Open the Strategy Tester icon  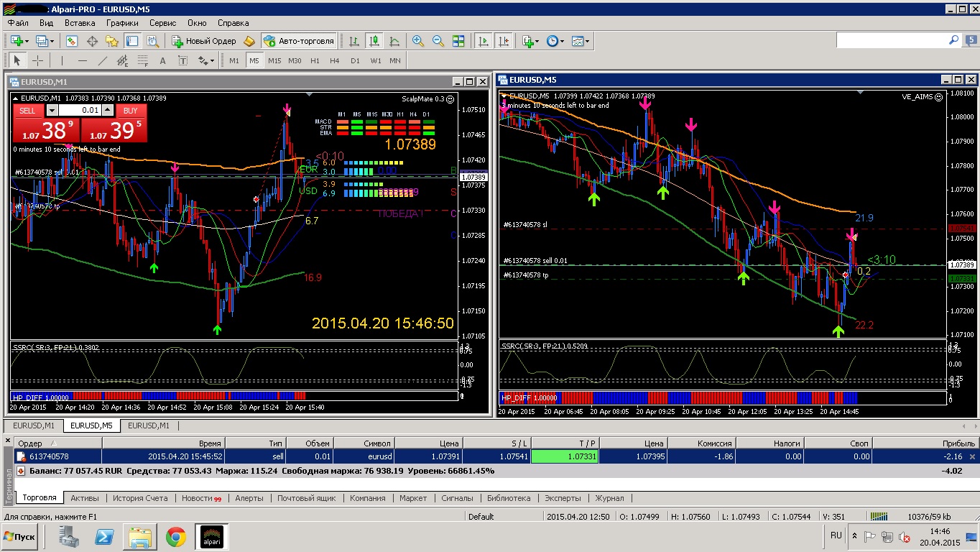click(152, 41)
